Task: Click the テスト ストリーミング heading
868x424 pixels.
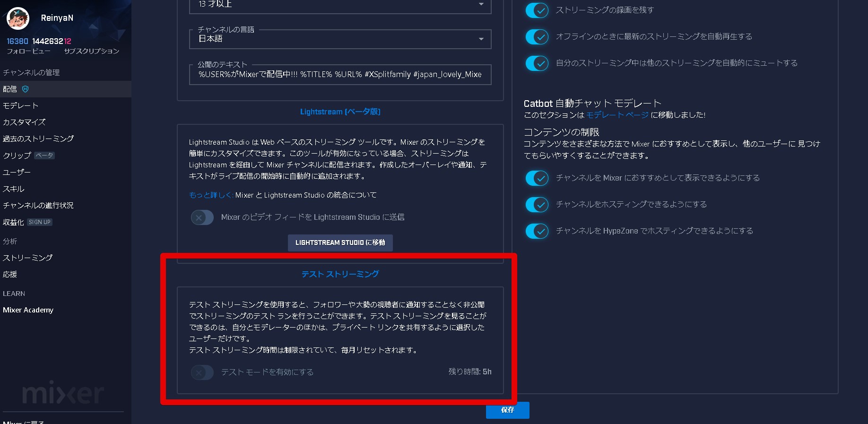Action: [340, 274]
